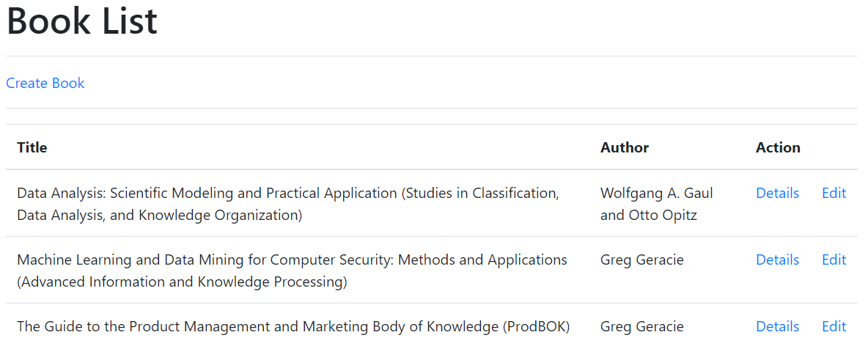
Task: Select '(Advanced Information and Knowledge Processing)' text line
Action: (x=182, y=282)
